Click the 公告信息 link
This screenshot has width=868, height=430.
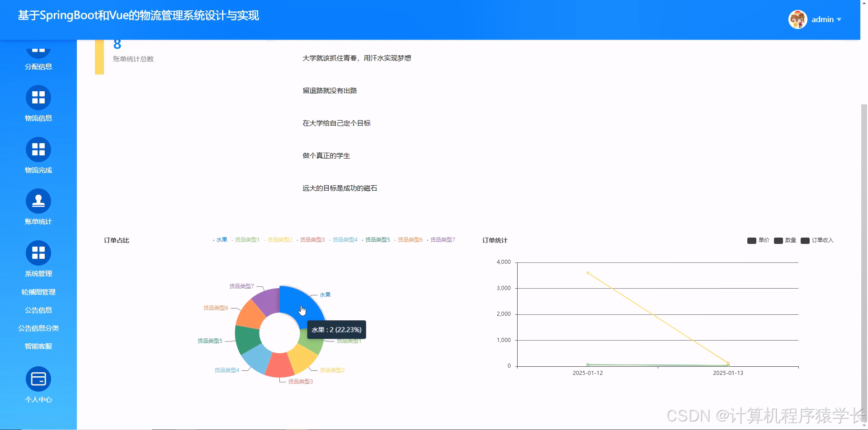(38, 310)
